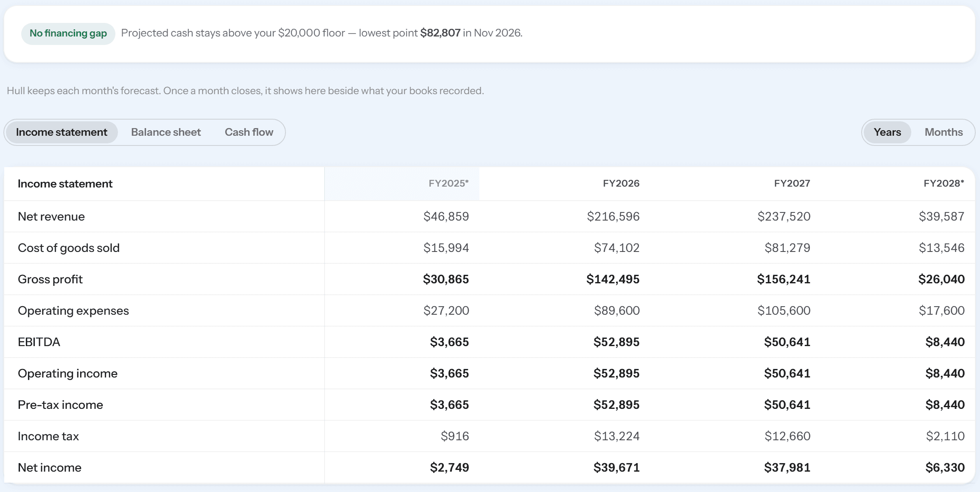Select the Net income row label

point(50,467)
